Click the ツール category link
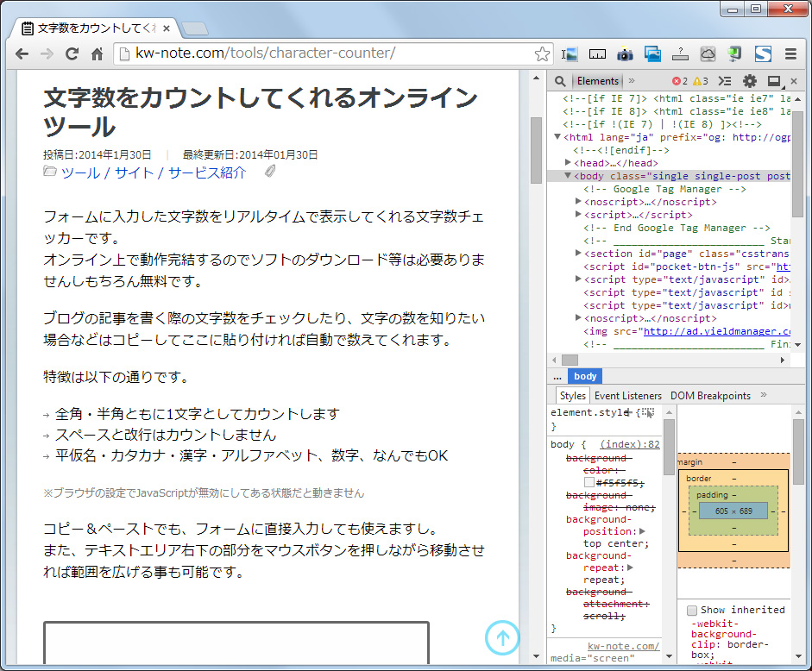 tap(80, 172)
